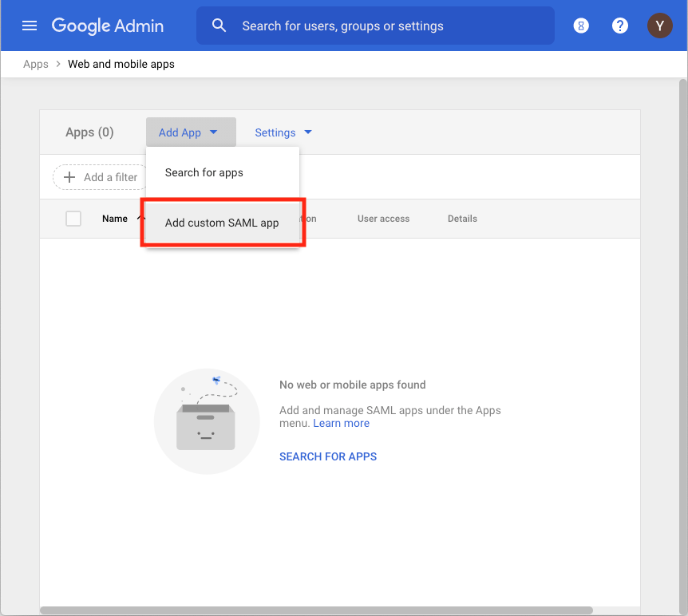Click the Name column header

(114, 219)
